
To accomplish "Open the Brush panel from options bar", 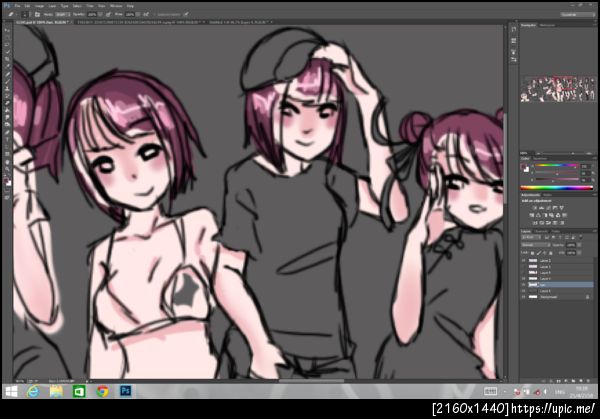I will point(37,14).
